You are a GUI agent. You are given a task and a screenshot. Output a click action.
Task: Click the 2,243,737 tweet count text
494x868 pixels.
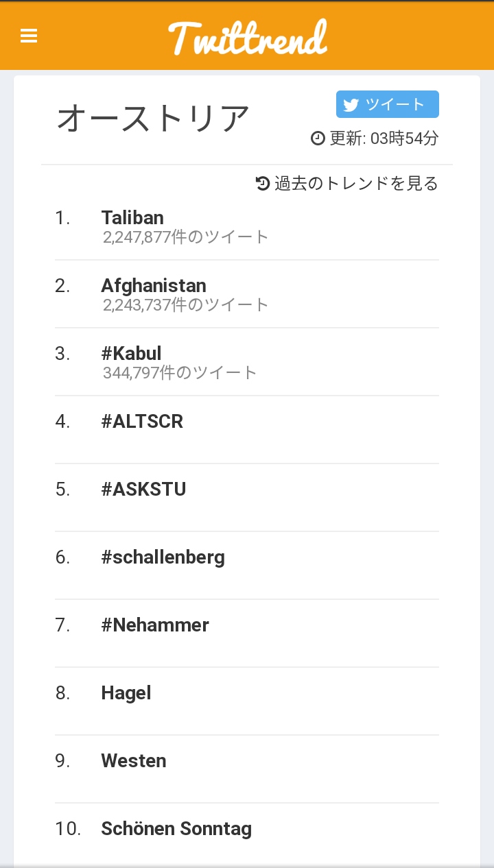[186, 305]
